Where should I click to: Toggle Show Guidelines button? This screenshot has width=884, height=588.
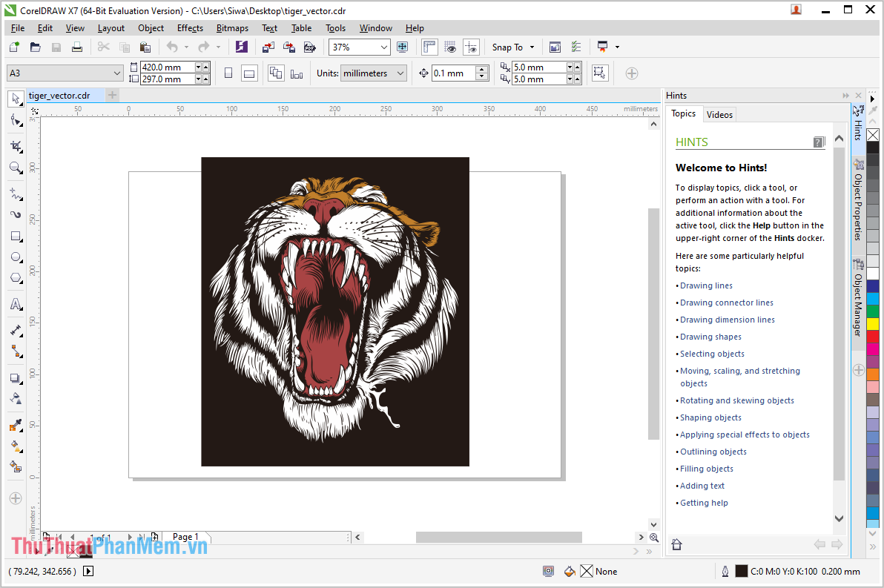[471, 47]
